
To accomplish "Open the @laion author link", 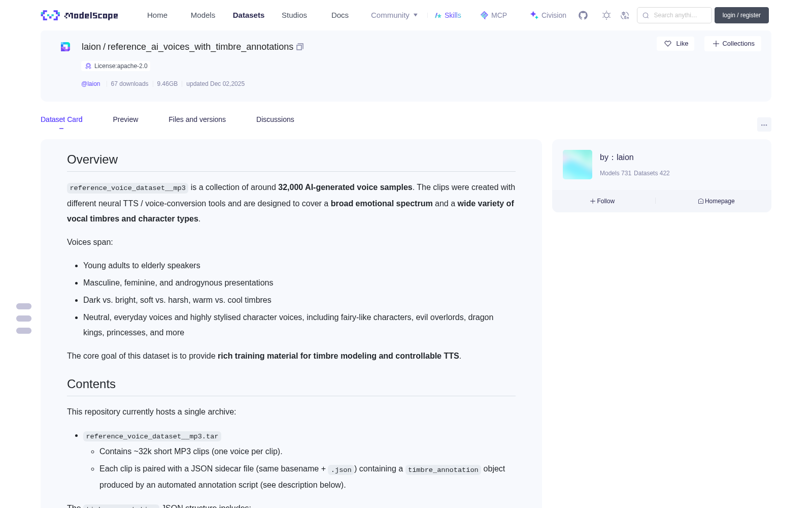I will pyautogui.click(x=91, y=84).
